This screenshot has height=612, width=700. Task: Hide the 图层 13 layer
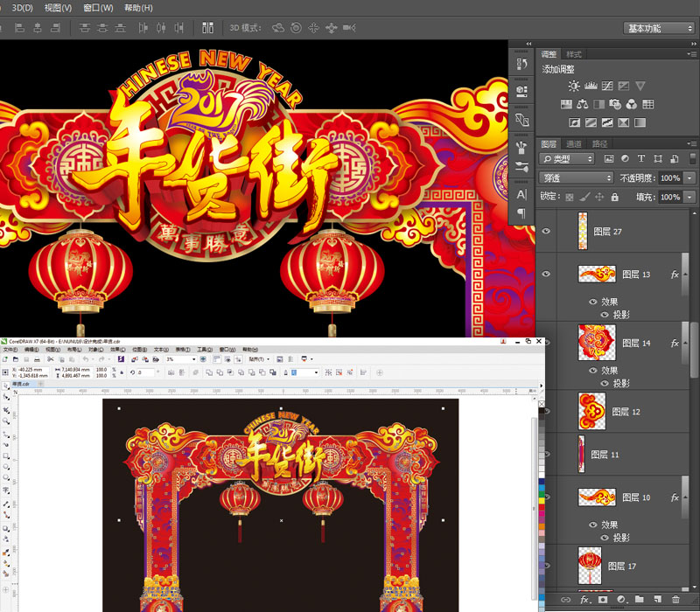coord(546,274)
